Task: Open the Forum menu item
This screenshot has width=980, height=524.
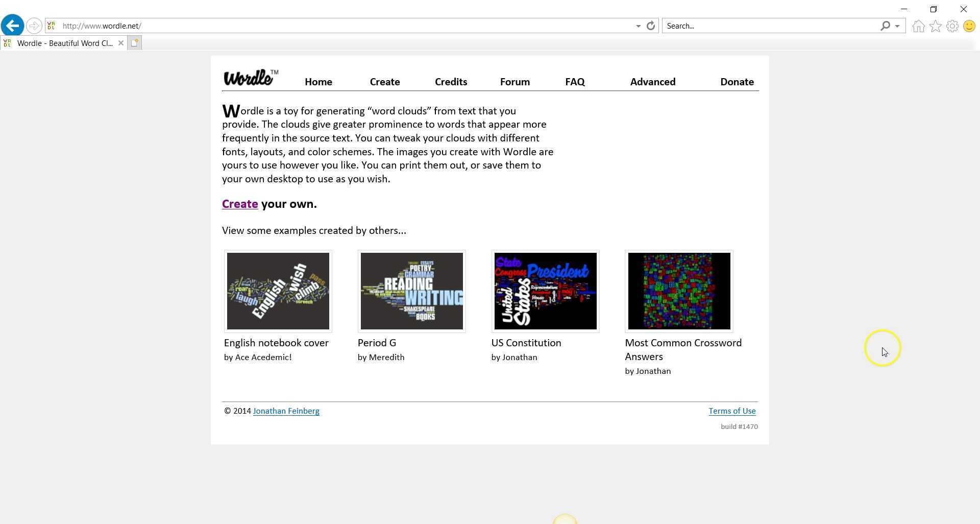Action: pyautogui.click(x=515, y=82)
